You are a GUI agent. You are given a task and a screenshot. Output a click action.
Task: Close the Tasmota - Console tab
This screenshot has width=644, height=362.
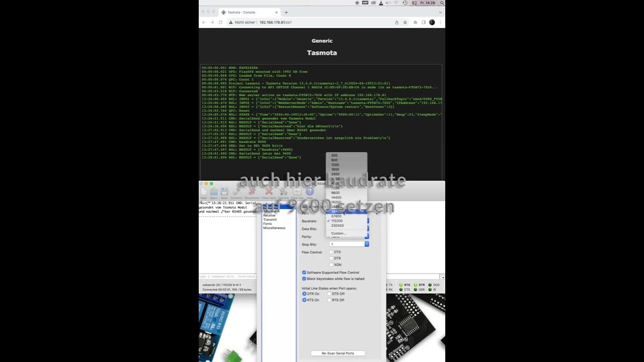click(276, 12)
